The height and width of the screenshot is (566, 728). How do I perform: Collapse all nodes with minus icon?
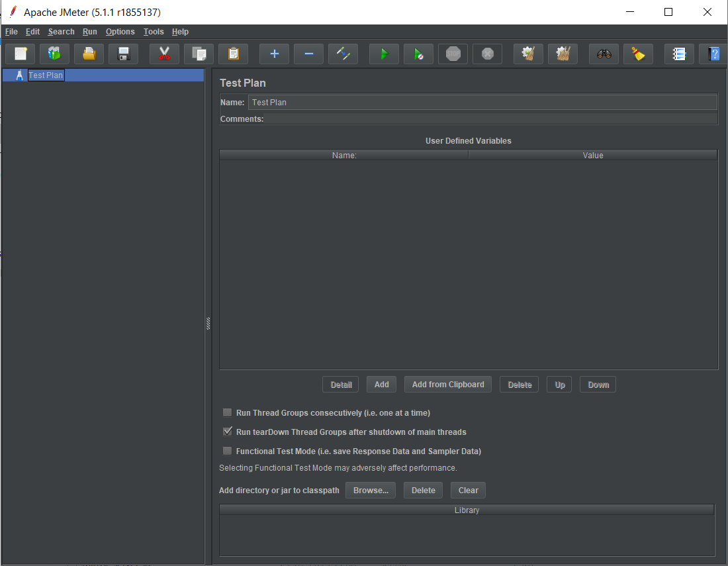(x=309, y=54)
